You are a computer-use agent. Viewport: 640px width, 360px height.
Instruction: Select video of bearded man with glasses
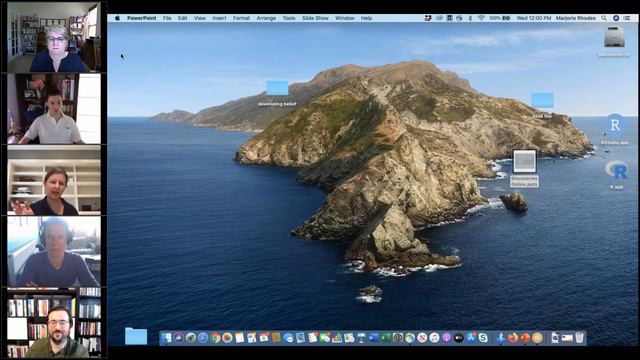point(54,323)
